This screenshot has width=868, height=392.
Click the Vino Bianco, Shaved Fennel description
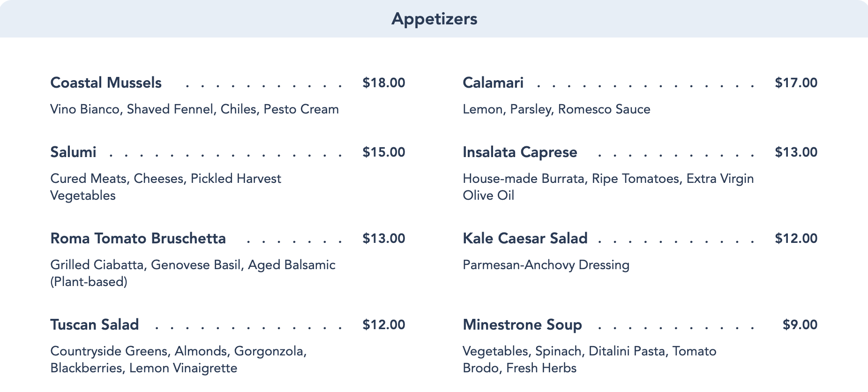click(194, 109)
